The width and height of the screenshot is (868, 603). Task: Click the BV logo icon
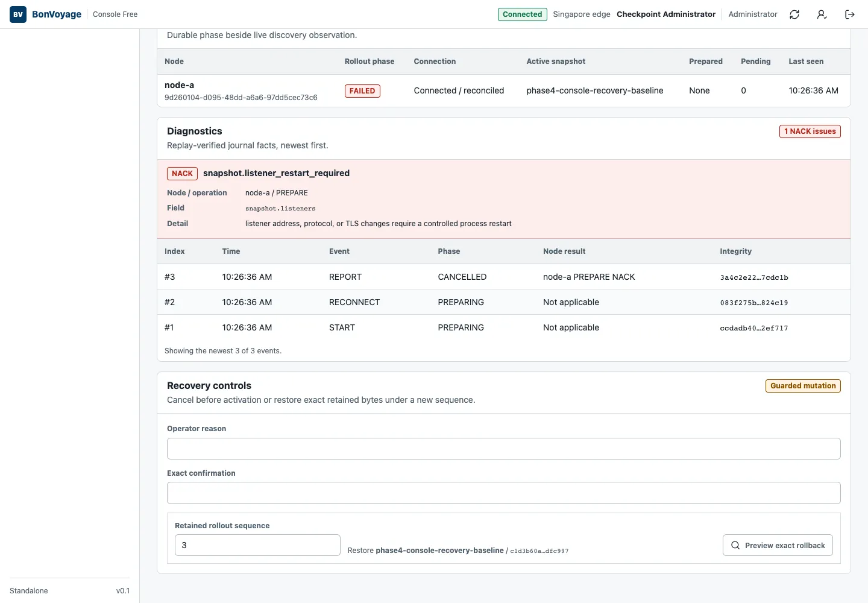tap(18, 14)
